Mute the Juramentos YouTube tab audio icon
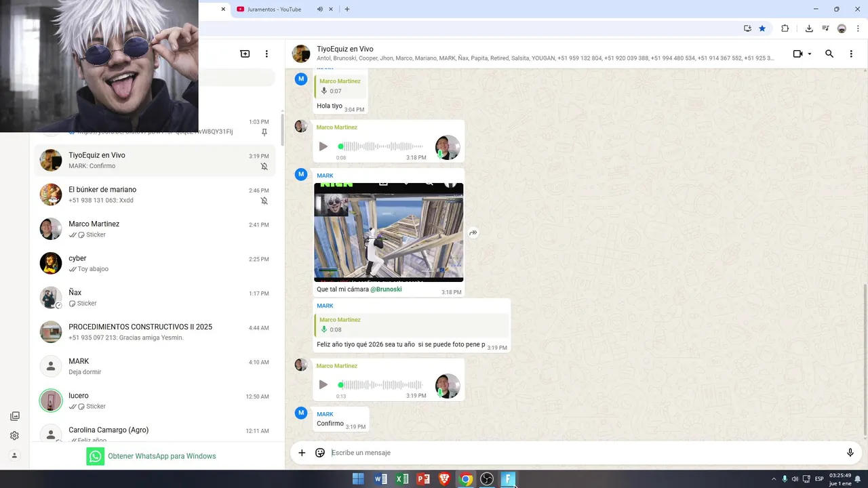 (x=319, y=9)
